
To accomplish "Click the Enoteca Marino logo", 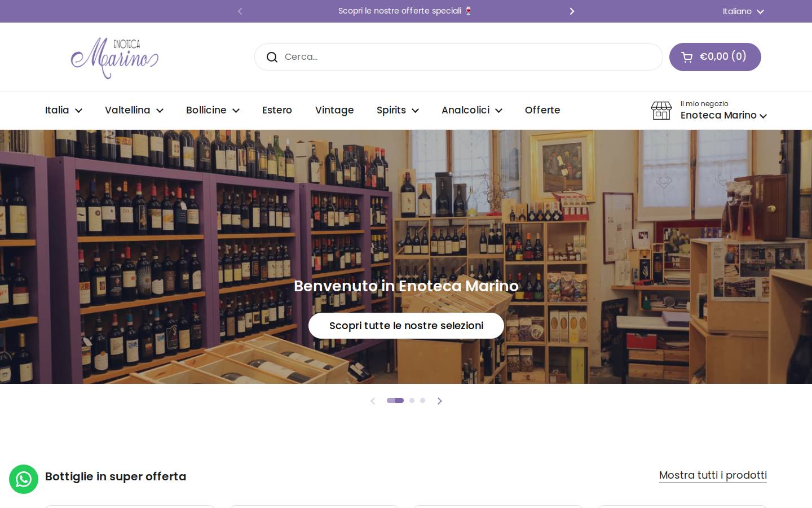I will coord(114,58).
